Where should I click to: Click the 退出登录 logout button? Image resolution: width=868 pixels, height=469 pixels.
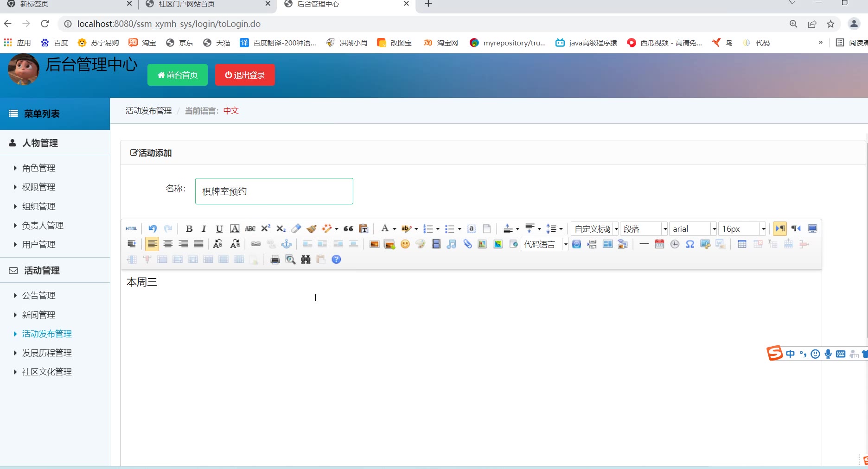(245, 75)
